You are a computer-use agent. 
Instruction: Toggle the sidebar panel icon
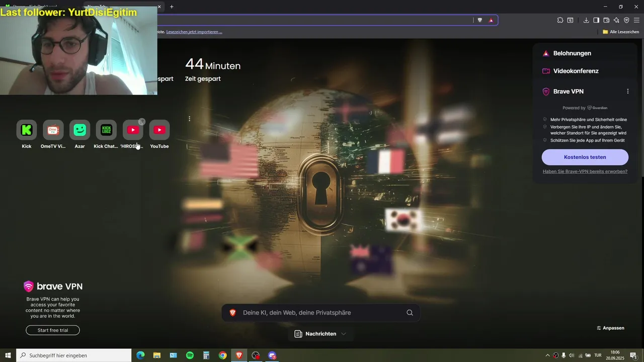[x=596, y=20]
